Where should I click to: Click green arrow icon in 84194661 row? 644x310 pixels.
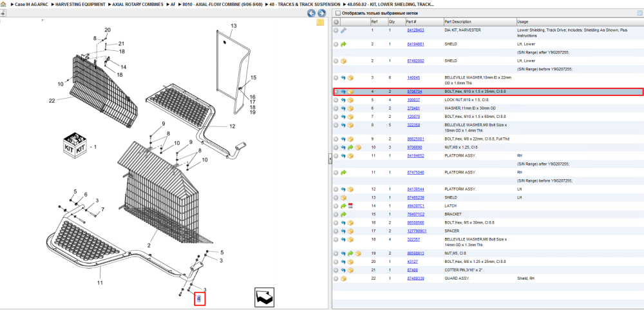tap(344, 44)
